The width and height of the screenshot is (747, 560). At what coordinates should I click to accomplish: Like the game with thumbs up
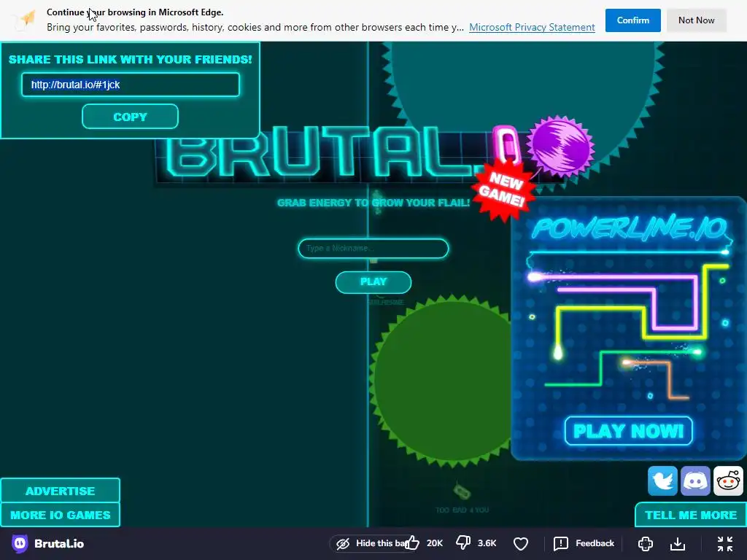click(x=412, y=542)
